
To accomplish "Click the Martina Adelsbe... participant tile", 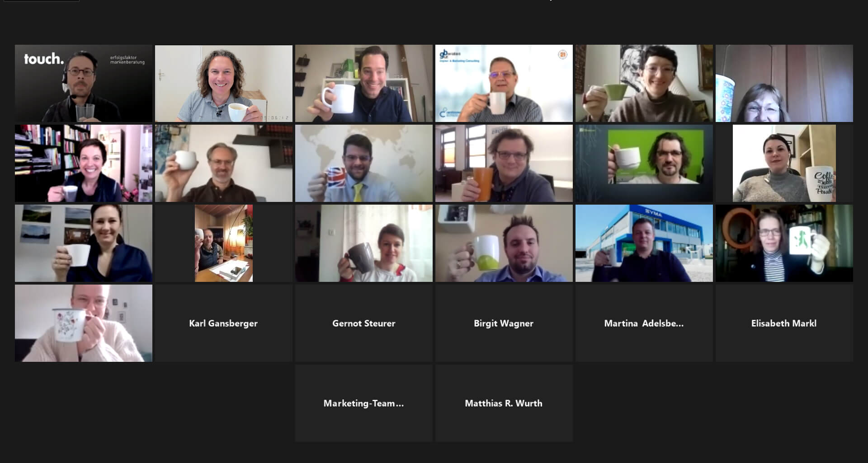I will click(x=644, y=323).
